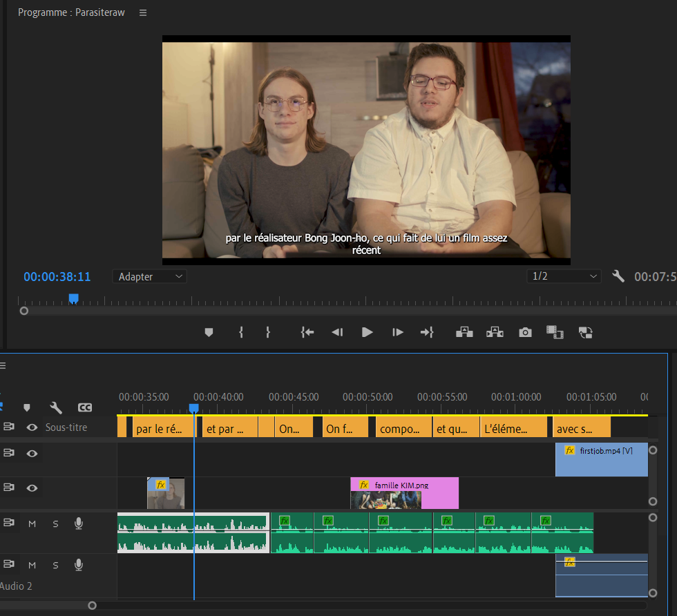Hide the Sous-titre subtitle track
Screen dimensions: 677x616
[32, 427]
